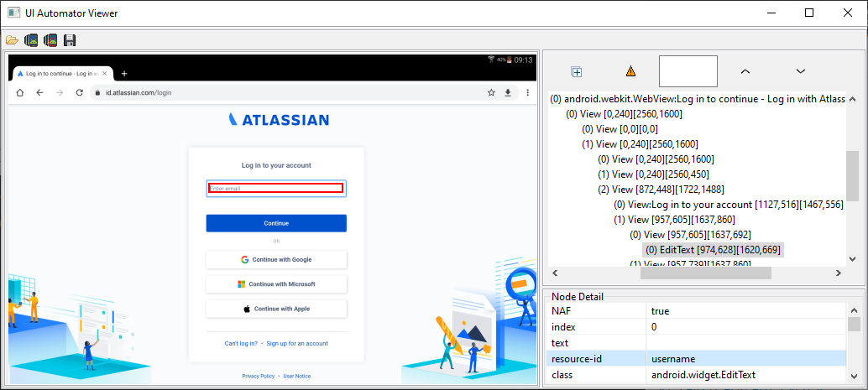Click the browser home icon in screenshot
868x390 pixels.
pyautogui.click(x=20, y=93)
